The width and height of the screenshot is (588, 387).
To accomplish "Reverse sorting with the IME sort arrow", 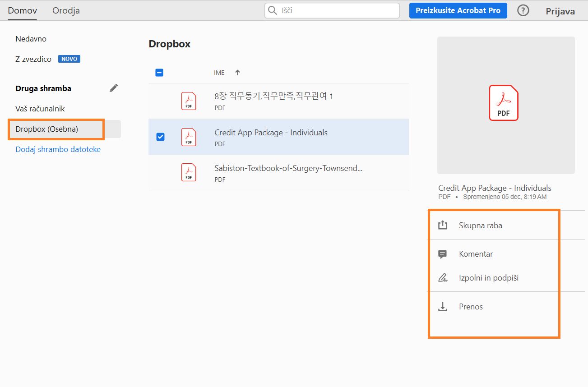I will click(x=237, y=72).
